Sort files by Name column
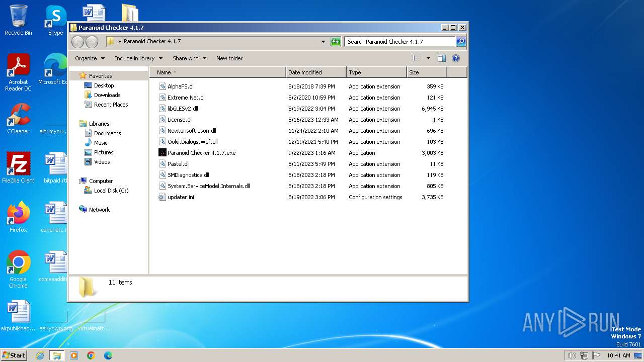Viewport: 644px width, 362px height. (218, 72)
